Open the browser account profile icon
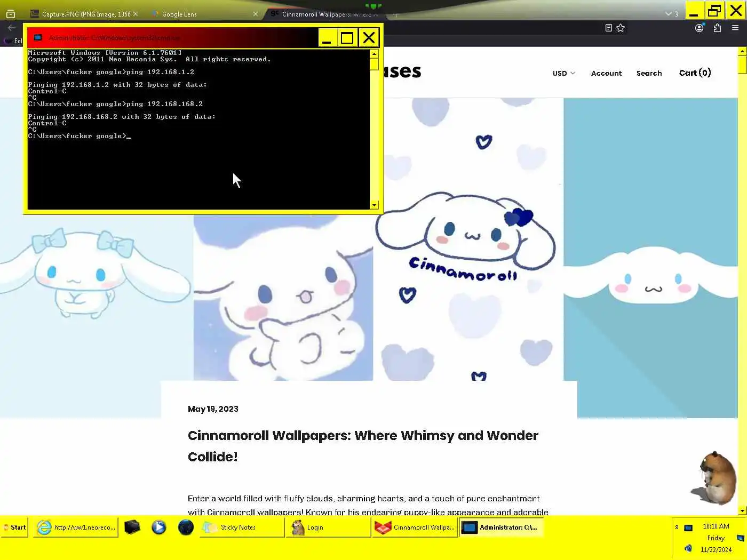The width and height of the screenshot is (747, 560). (700, 28)
